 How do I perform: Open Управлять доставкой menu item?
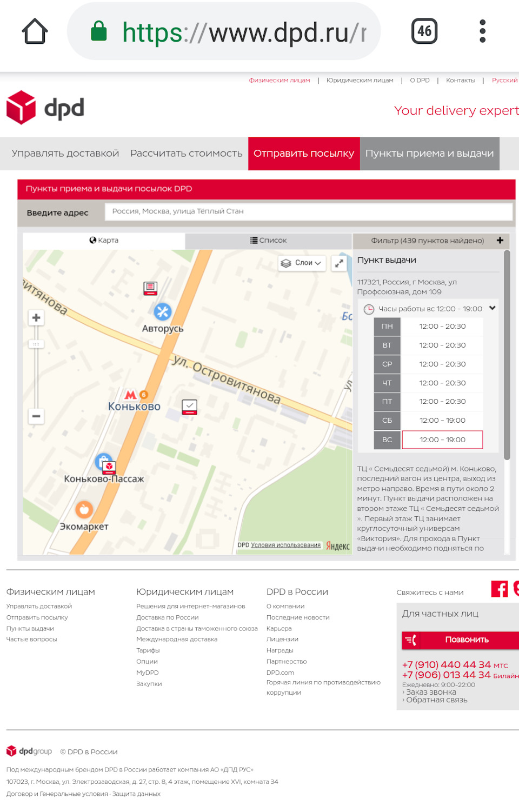click(x=65, y=154)
